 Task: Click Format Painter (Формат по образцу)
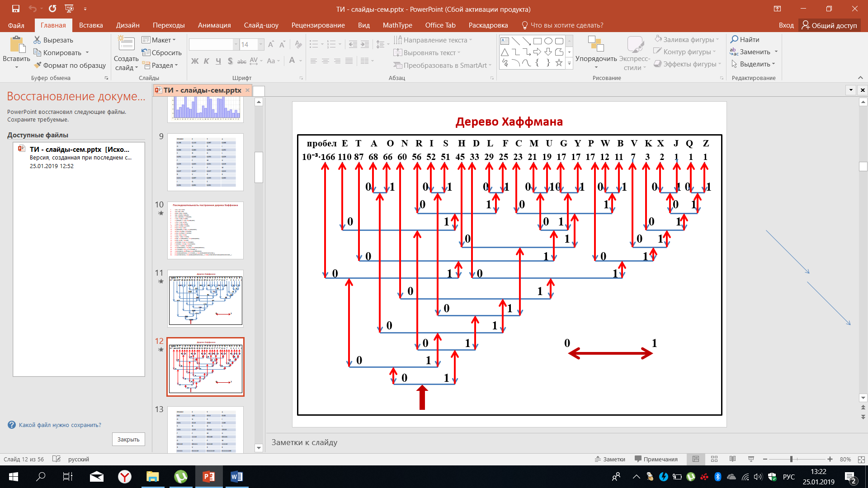(x=70, y=66)
